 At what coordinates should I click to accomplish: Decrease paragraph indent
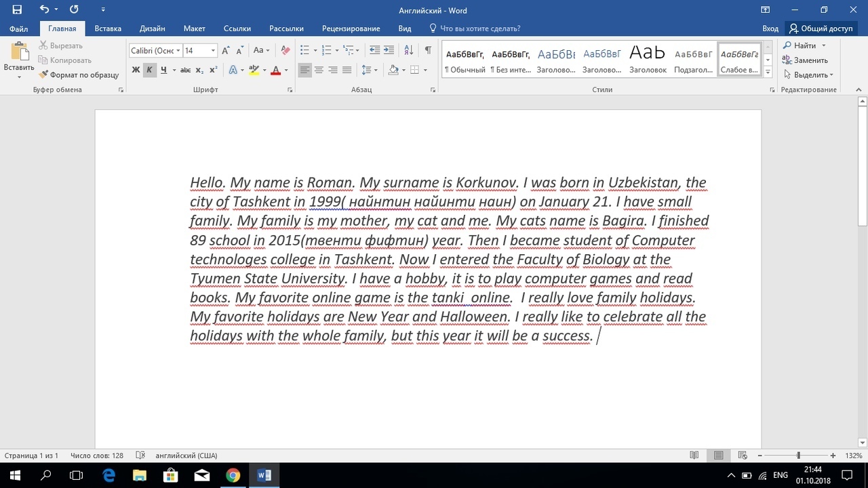pyautogui.click(x=374, y=51)
